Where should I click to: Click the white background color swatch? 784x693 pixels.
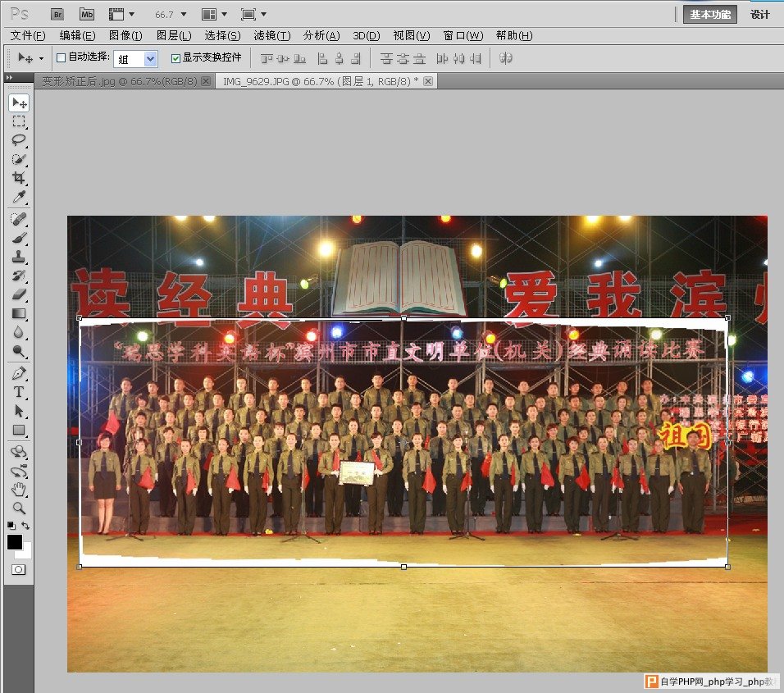26,553
